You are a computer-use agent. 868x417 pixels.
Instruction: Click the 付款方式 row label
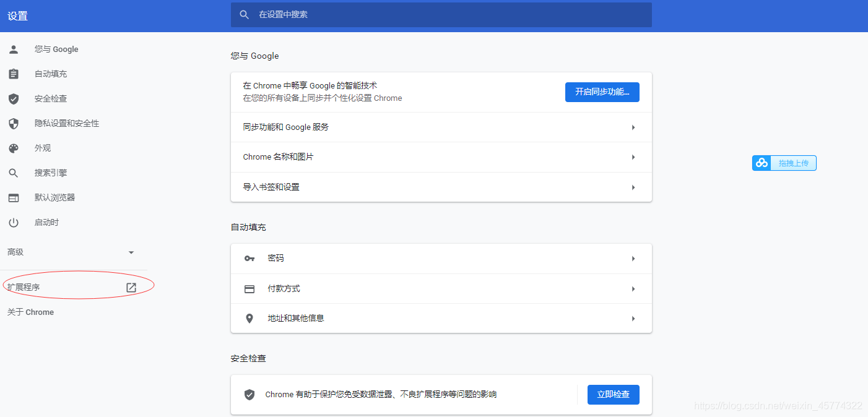coord(284,289)
